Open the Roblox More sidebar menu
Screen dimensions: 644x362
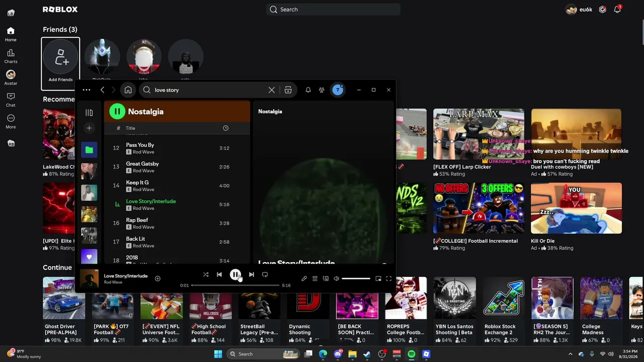[x=11, y=122]
